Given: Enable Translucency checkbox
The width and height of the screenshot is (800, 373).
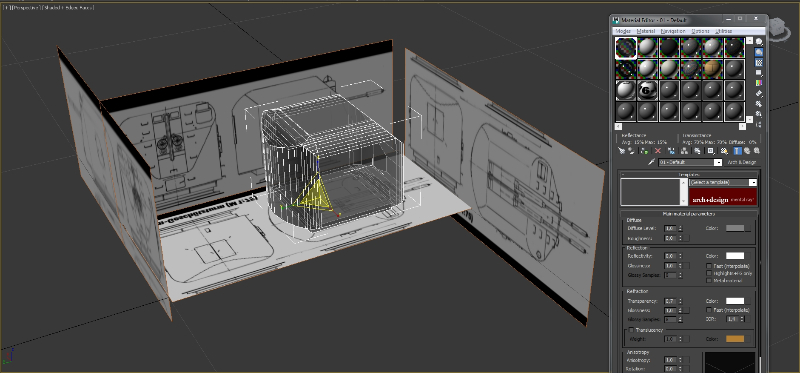Looking at the screenshot, I should (x=632, y=330).
